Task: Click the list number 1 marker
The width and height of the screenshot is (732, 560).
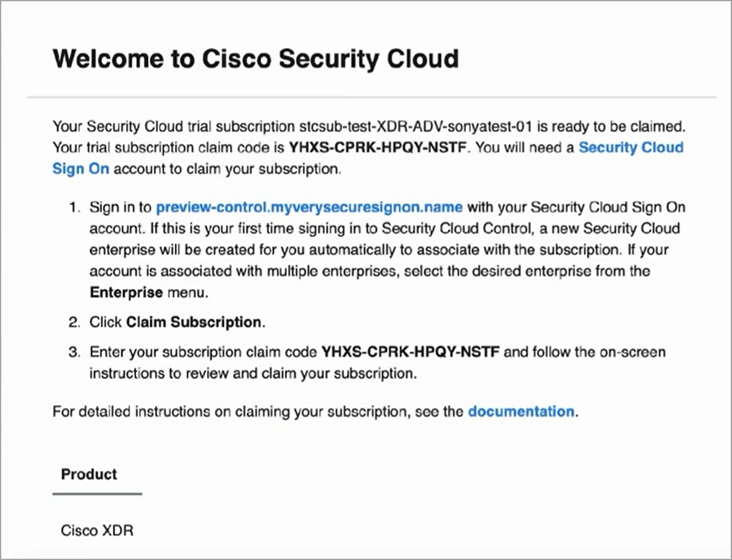Action: click(x=75, y=207)
